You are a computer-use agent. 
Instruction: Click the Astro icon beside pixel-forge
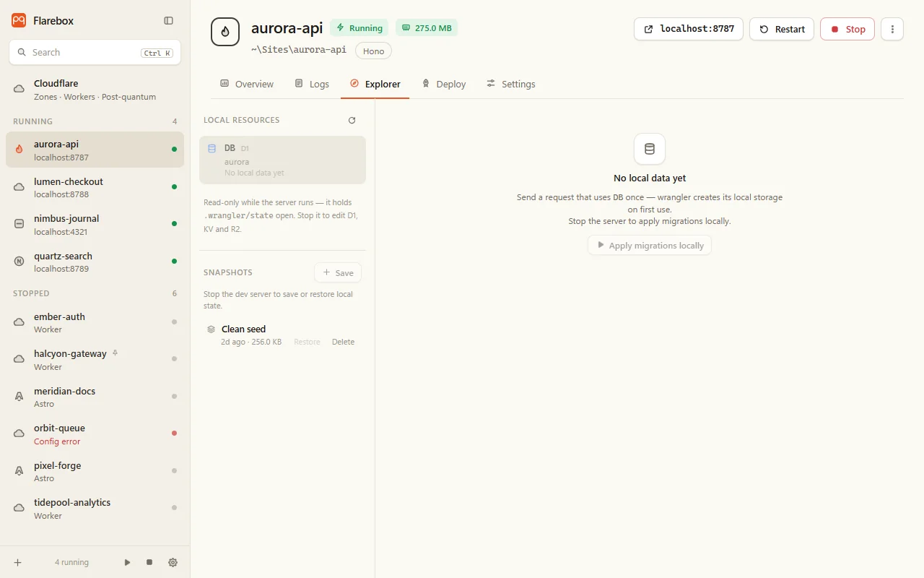click(x=19, y=471)
